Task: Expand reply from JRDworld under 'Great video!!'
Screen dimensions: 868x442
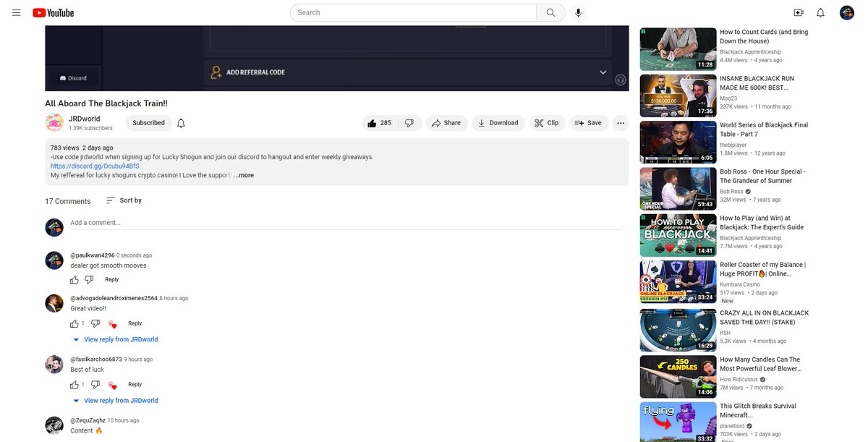Action: pos(116,339)
